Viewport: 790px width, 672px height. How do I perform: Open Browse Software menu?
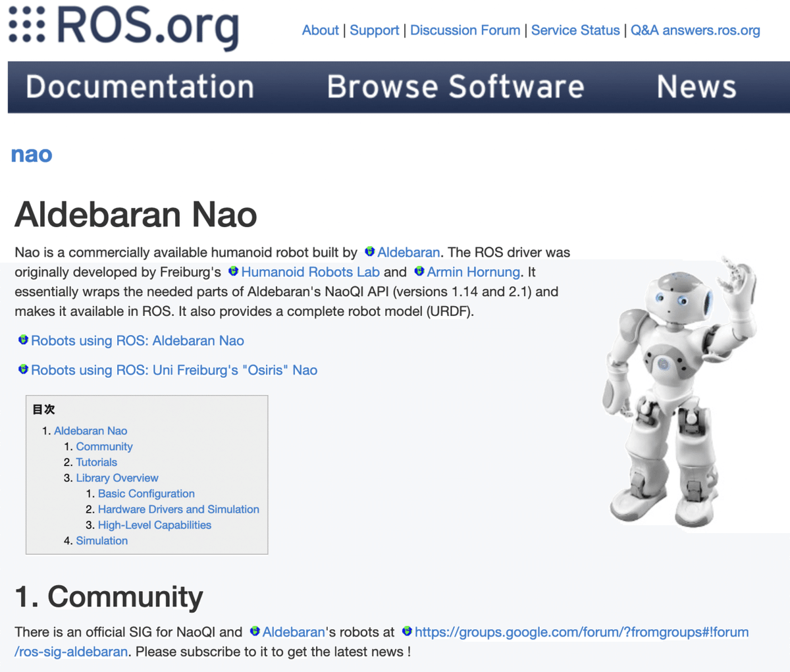tap(456, 87)
